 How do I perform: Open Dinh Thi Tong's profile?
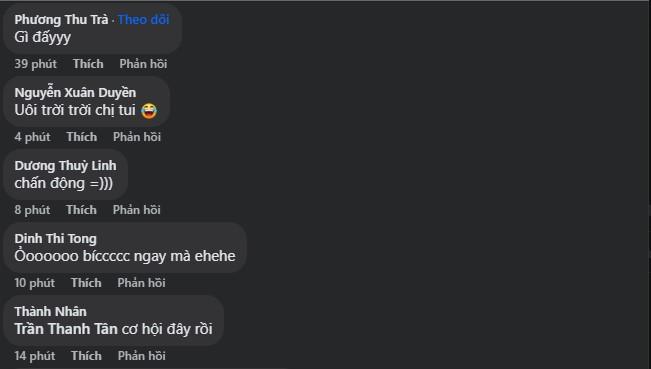pyautogui.click(x=55, y=239)
